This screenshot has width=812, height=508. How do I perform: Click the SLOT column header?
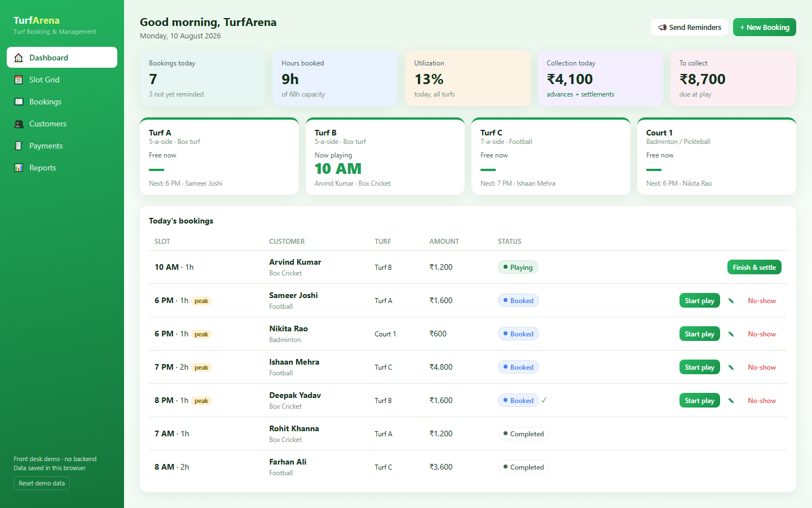pos(162,241)
